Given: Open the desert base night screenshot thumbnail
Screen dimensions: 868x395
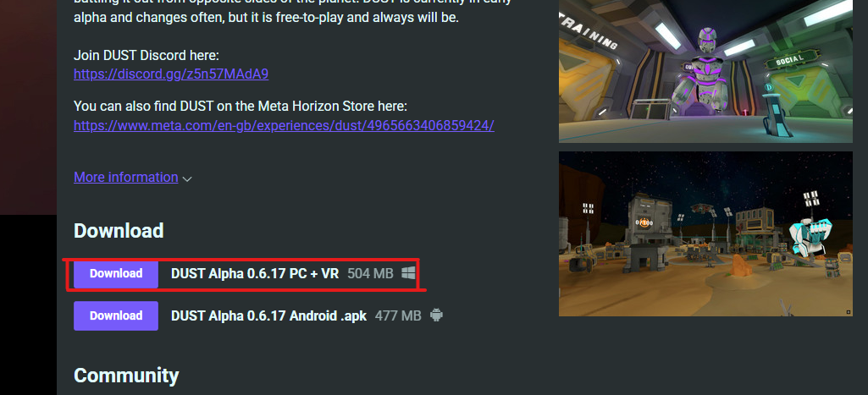Looking at the screenshot, I should coord(705,234).
